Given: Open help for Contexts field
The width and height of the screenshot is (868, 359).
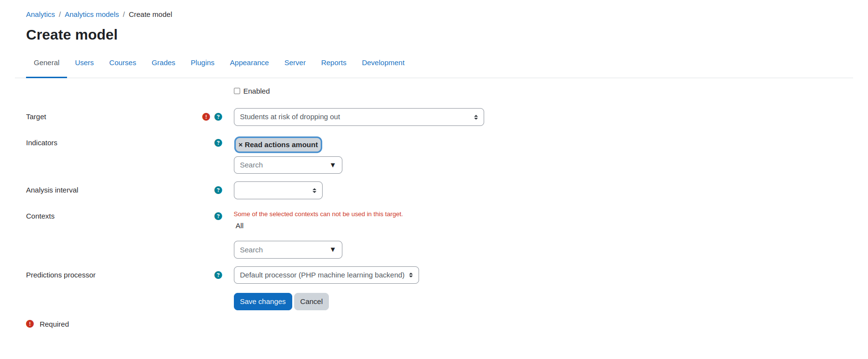Looking at the screenshot, I should [218, 216].
